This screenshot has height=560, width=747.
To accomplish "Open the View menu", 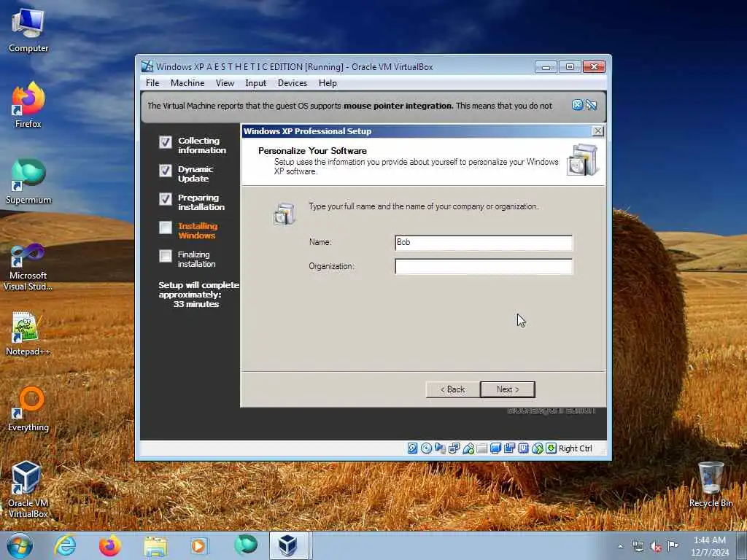I will (225, 83).
